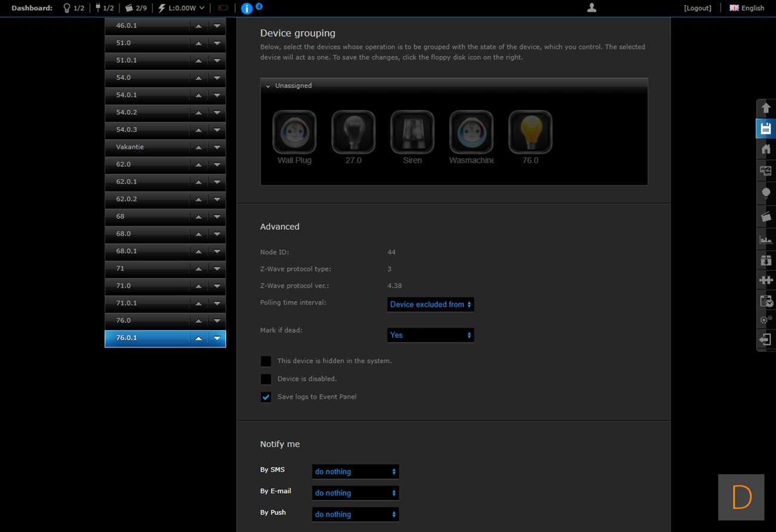
Task: Open the energy chart icon in sidebar
Action: pos(765,239)
